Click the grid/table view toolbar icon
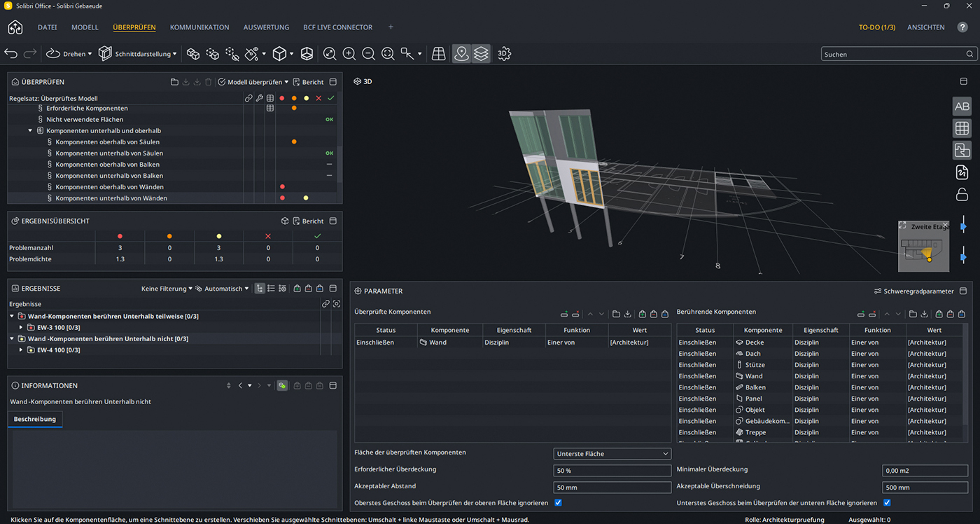Screen dimensions: 980x524 click(x=438, y=53)
